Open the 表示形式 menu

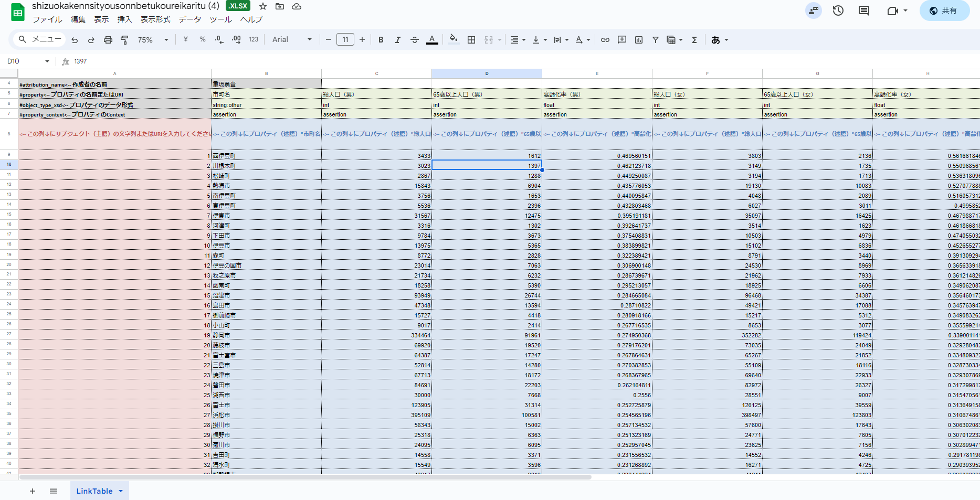pos(155,19)
